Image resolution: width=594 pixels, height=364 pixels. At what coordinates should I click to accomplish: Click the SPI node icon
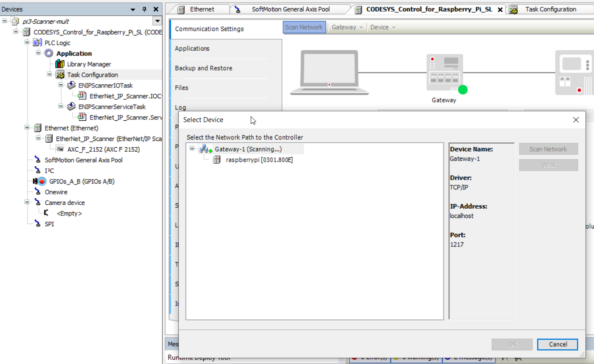pos(38,224)
